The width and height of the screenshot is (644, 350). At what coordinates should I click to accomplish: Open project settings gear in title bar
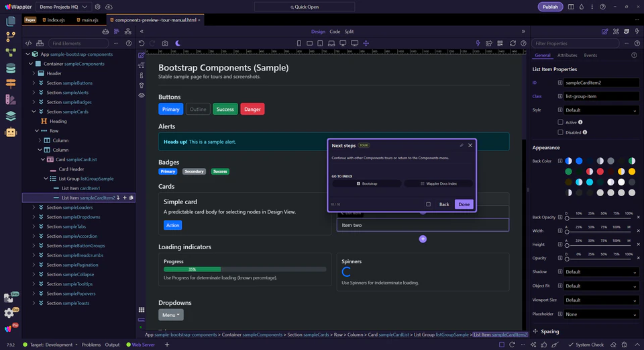tap(97, 7)
